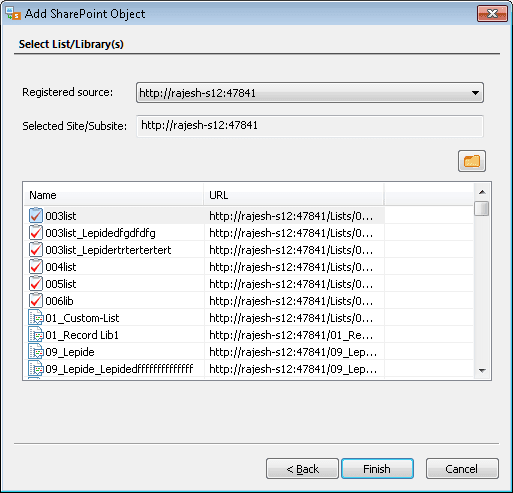Uncheck the 003list_Lepidedfgdfdfg checkbox
Image resolution: width=513 pixels, height=493 pixels.
36,233
